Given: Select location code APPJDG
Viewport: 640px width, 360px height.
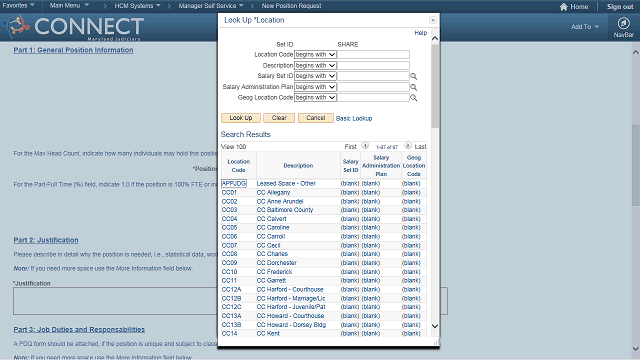Looking at the screenshot, I should coord(234,184).
